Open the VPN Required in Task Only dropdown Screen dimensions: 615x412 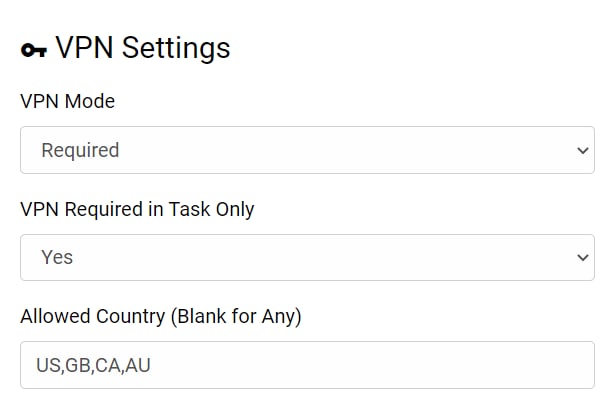click(307, 257)
